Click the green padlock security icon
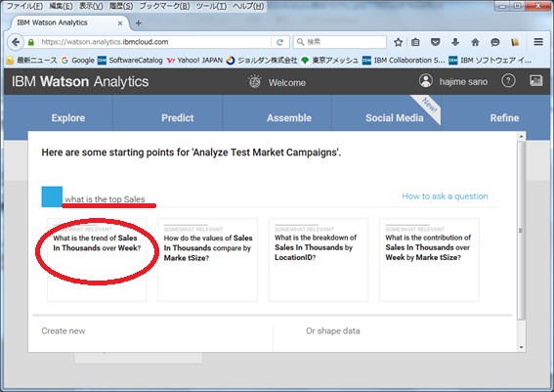Screen dimensions: 554x392 (x=31, y=42)
